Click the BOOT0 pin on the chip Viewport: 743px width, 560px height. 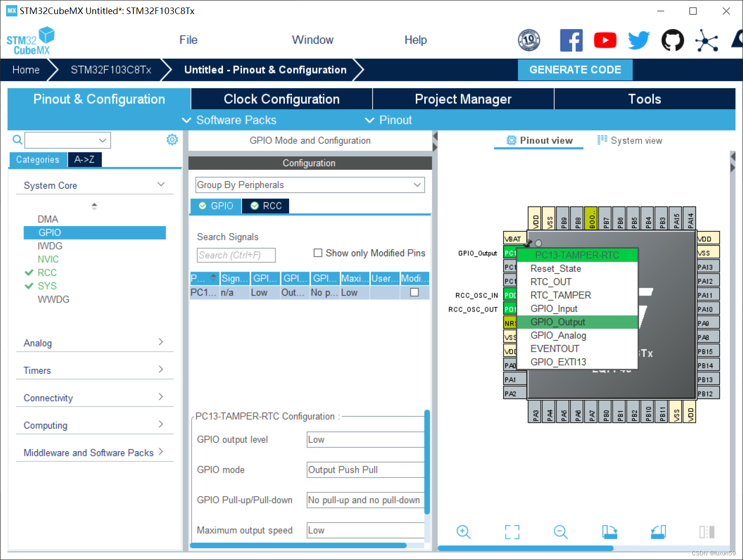[591, 218]
